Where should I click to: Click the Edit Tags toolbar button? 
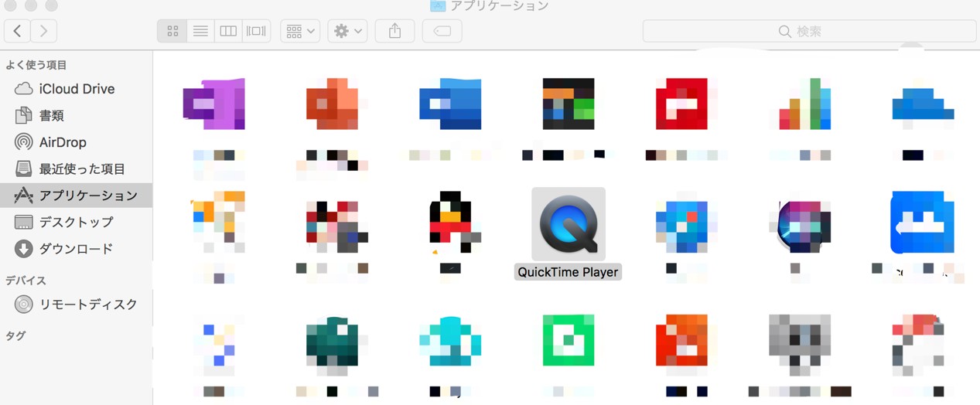click(x=442, y=31)
